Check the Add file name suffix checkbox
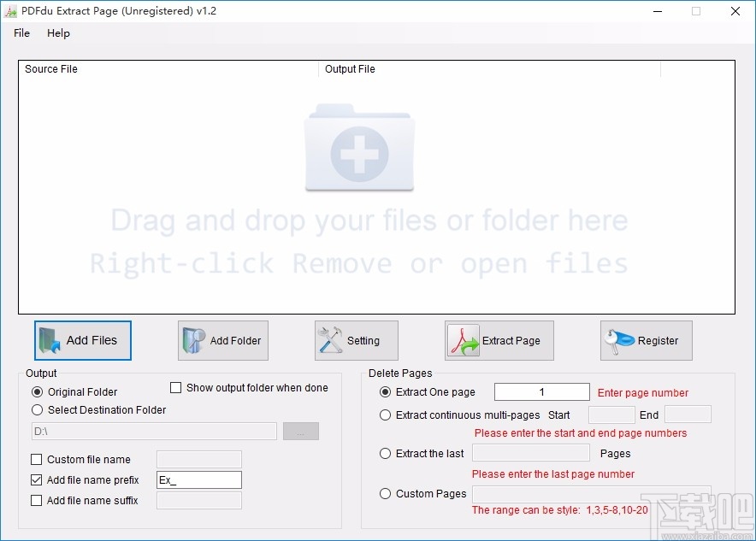This screenshot has width=756, height=541. (x=36, y=500)
